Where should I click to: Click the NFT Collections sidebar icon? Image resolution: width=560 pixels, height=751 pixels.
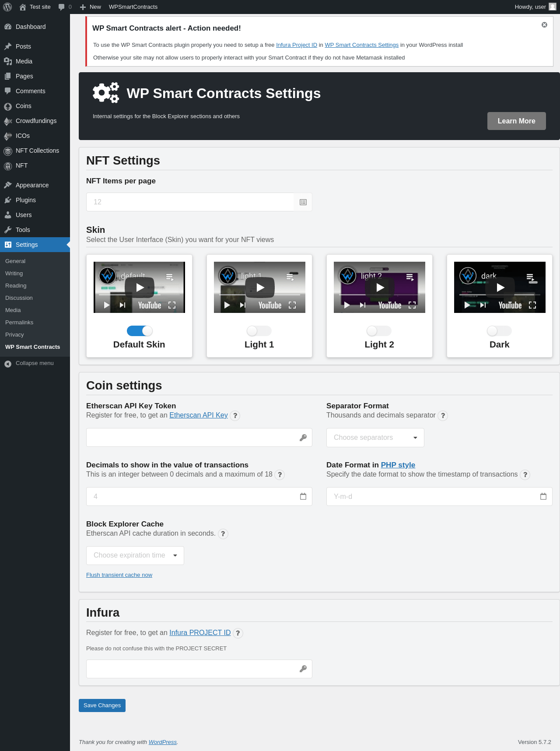click(8, 151)
